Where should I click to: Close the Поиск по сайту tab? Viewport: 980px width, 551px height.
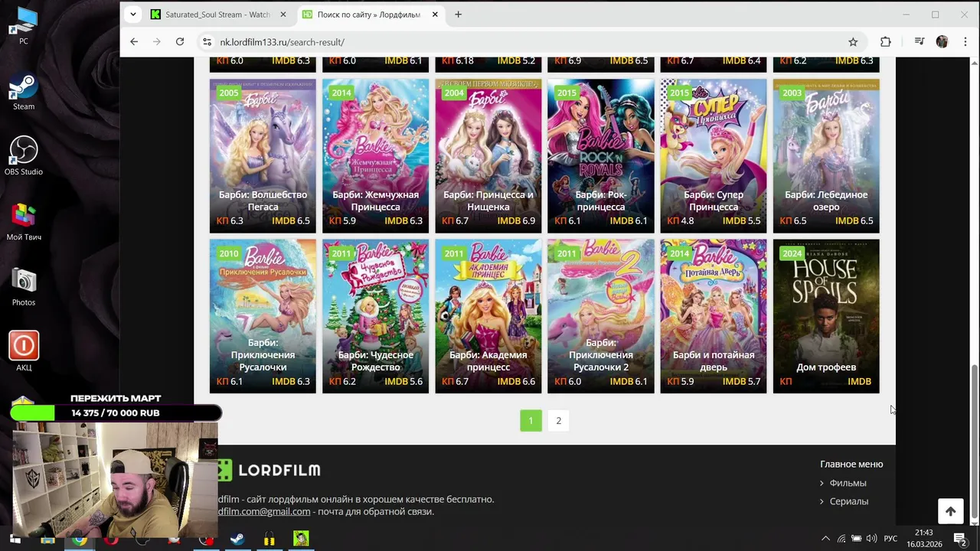[x=436, y=15]
